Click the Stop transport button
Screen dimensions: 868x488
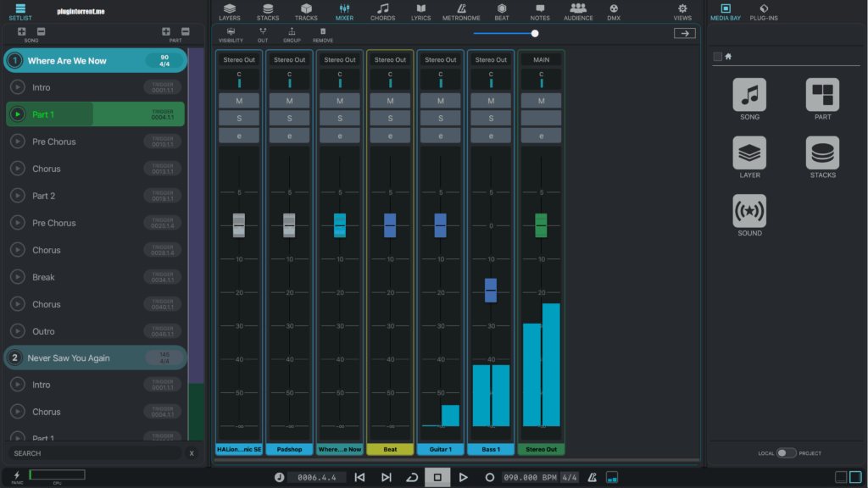tap(437, 477)
